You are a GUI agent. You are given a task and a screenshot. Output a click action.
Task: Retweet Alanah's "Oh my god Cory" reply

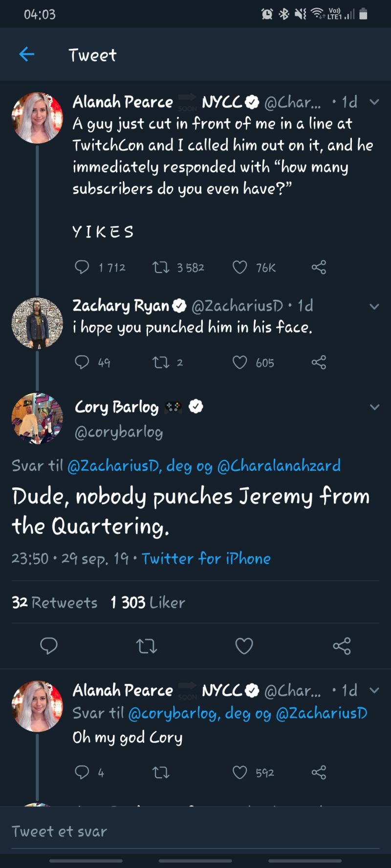161,772
